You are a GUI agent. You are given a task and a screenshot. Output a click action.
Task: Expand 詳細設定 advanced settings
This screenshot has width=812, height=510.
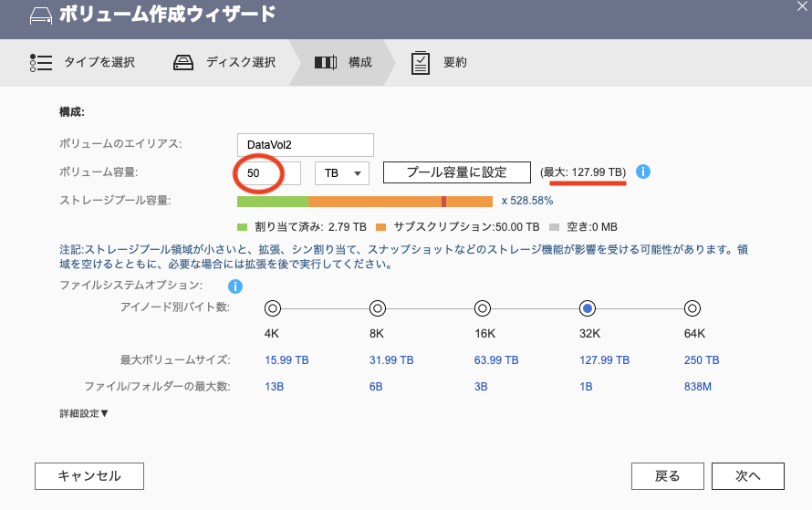pyautogui.click(x=84, y=413)
